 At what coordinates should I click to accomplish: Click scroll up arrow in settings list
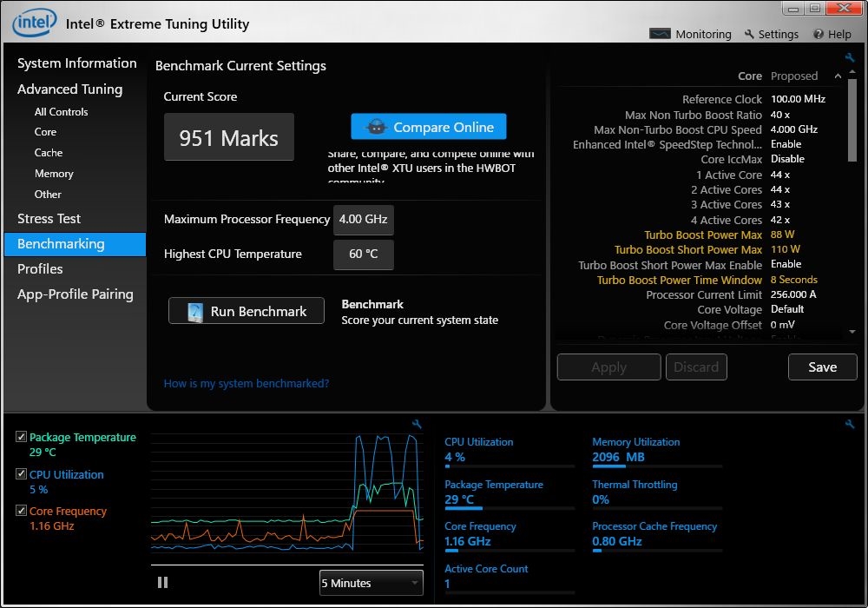point(852,72)
